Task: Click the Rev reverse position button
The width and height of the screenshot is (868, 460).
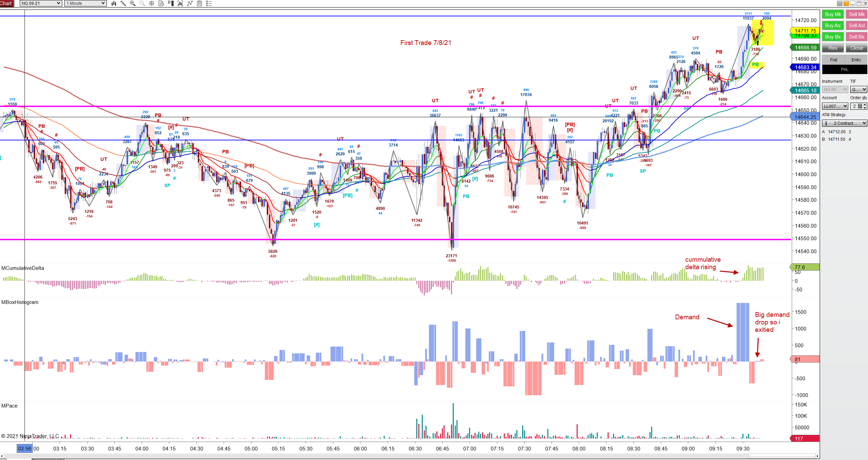Action: (x=833, y=48)
